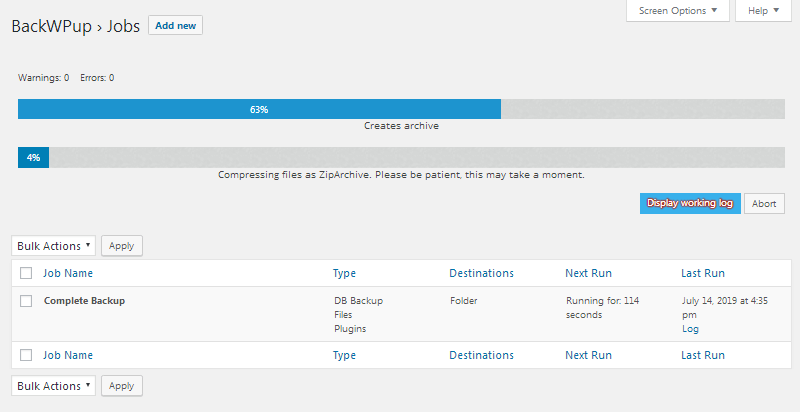Click the Compressing files as ZipArchive message
The width and height of the screenshot is (800, 412).
tap(401, 175)
